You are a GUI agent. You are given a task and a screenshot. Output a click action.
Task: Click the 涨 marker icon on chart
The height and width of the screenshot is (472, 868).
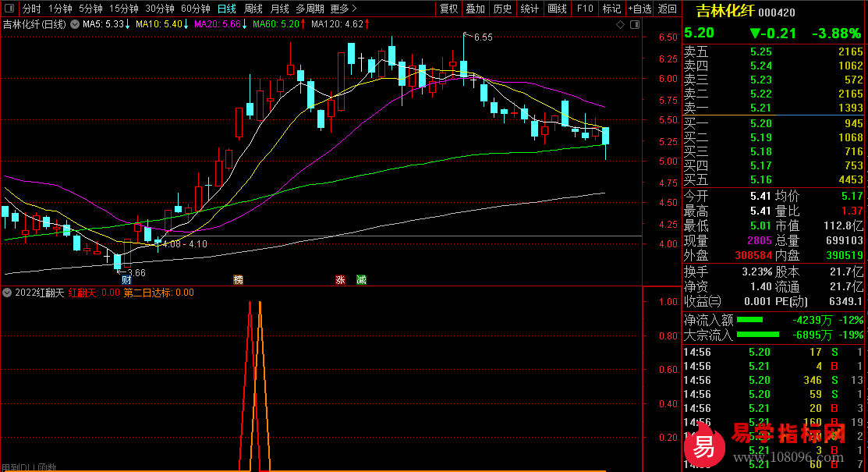point(340,280)
